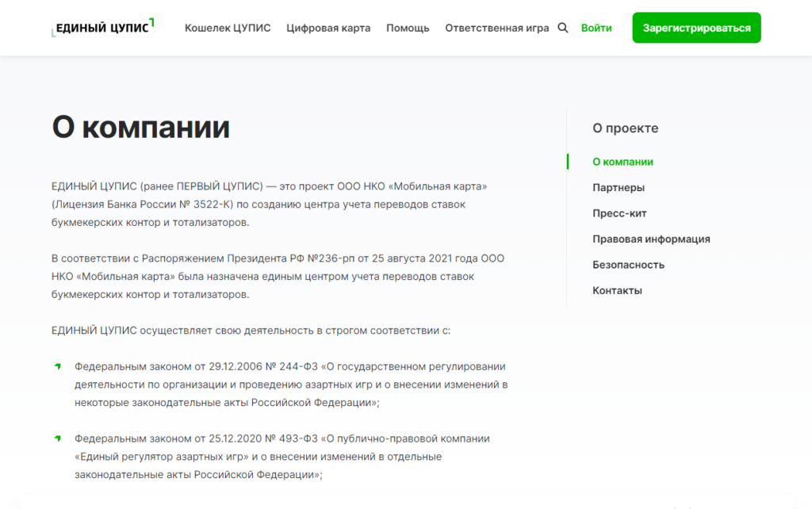
Task: Click the ЕДИНЫЙ ЦУПИС logo
Action: (102, 28)
